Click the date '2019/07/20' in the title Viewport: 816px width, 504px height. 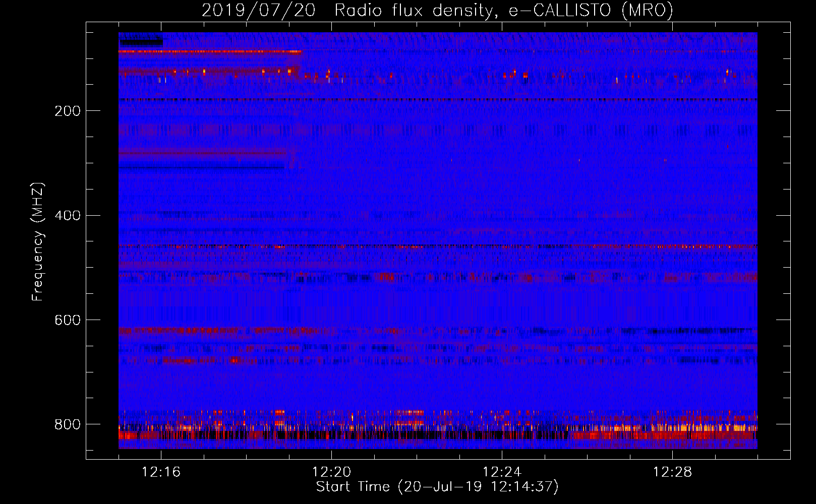coord(259,10)
